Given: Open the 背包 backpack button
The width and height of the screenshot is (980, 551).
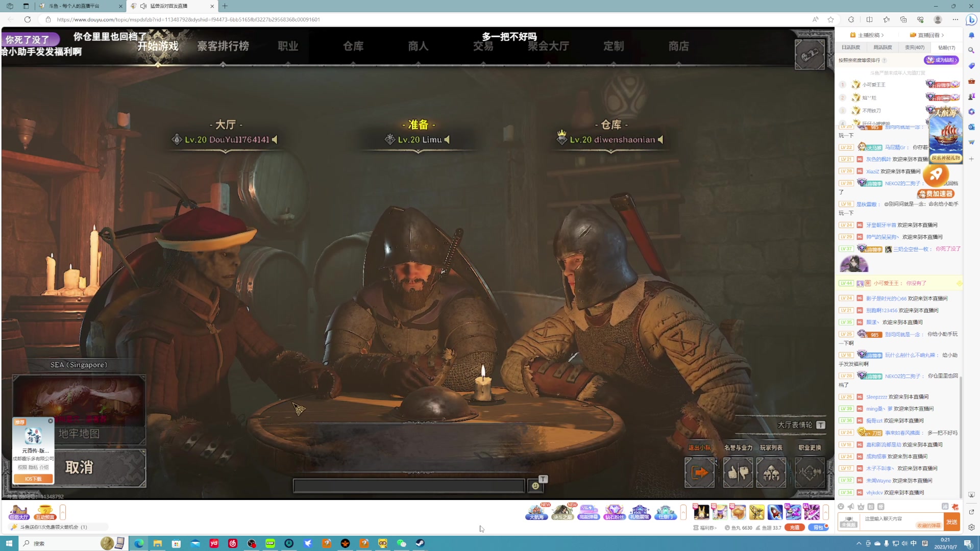Looking at the screenshot, I should point(818,528).
